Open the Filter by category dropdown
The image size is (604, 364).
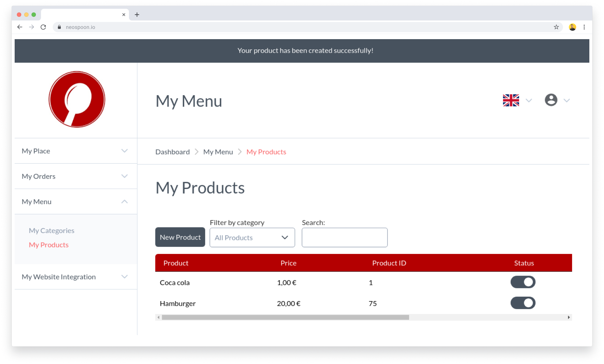click(252, 237)
